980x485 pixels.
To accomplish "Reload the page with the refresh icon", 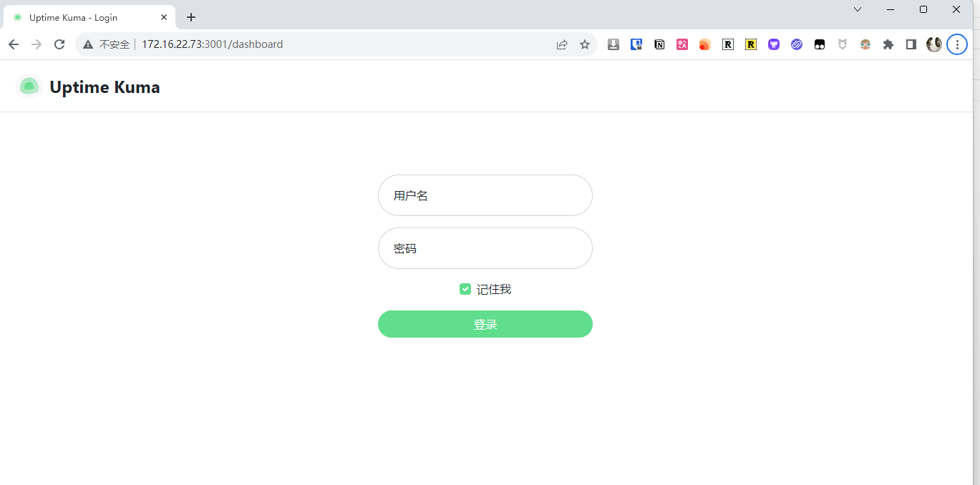I will pyautogui.click(x=59, y=44).
